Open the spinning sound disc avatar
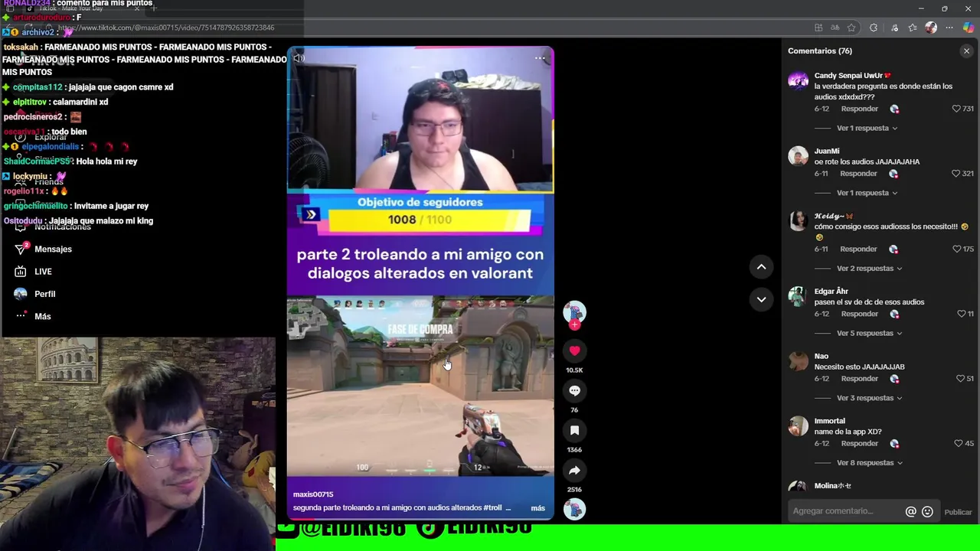 pos(574,509)
